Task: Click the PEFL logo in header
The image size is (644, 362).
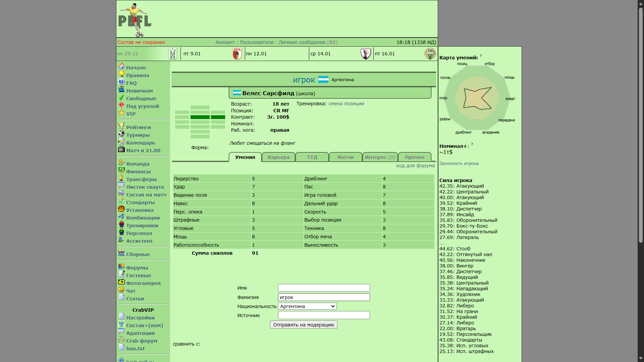Action: (135, 20)
